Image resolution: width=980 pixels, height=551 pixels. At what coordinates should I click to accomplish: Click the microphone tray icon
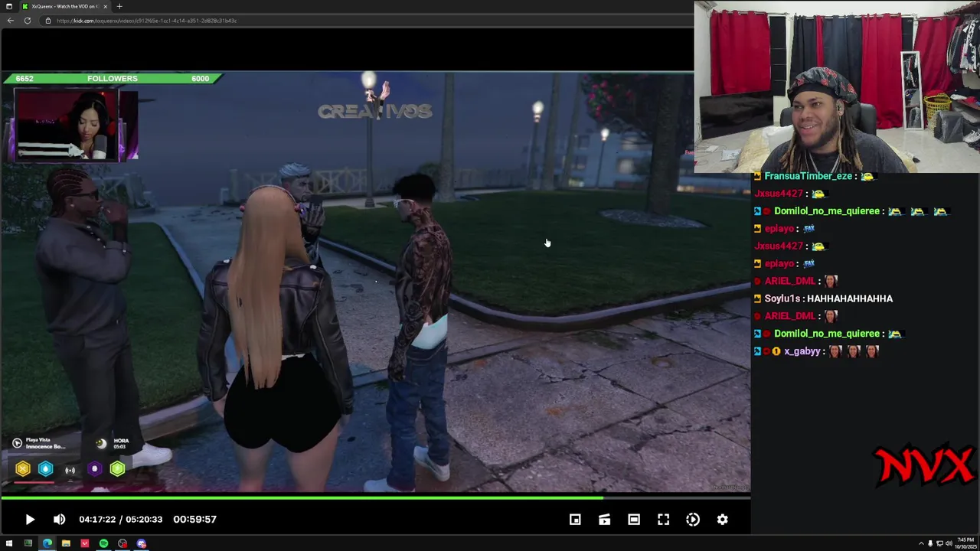930,544
